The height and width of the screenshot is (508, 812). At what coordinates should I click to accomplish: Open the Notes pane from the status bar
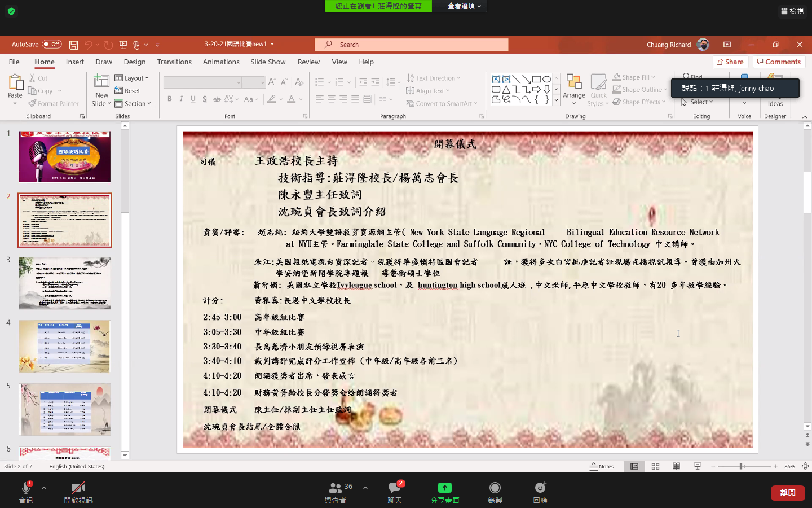[601, 466]
